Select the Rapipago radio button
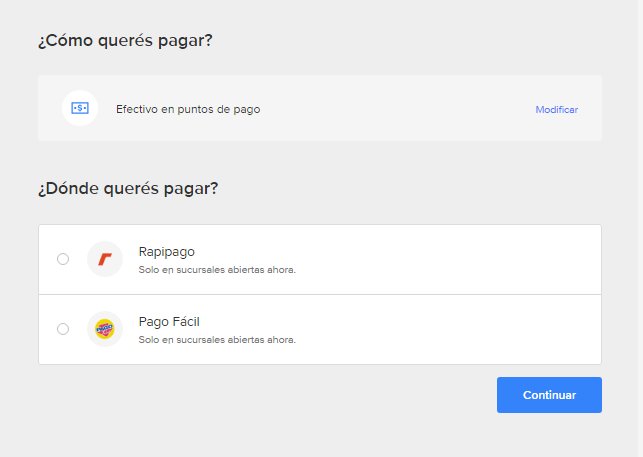Viewport: 643px width, 457px height. coord(63,259)
